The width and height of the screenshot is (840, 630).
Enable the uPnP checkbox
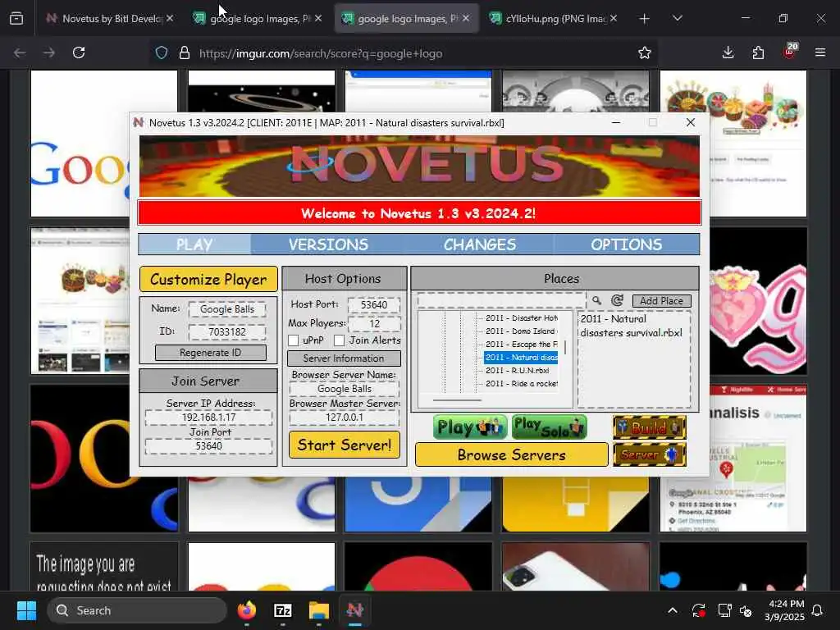[x=293, y=340]
